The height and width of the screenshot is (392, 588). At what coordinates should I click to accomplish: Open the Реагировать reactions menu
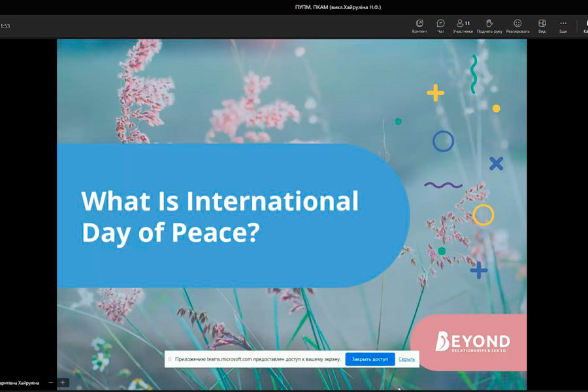517,26
